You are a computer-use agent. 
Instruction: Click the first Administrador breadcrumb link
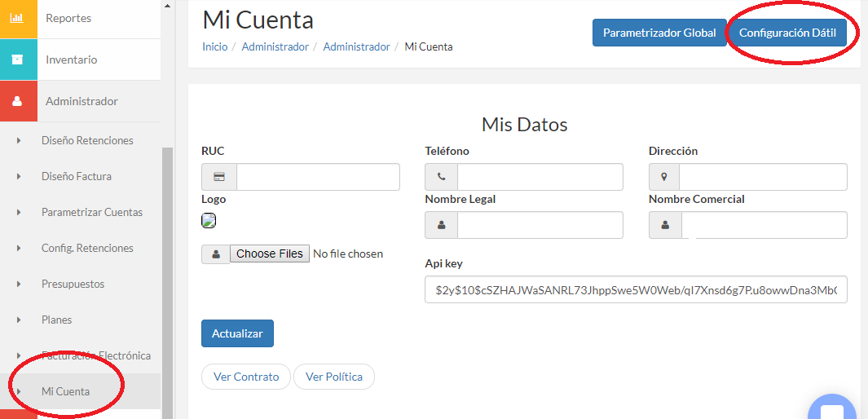tap(275, 47)
